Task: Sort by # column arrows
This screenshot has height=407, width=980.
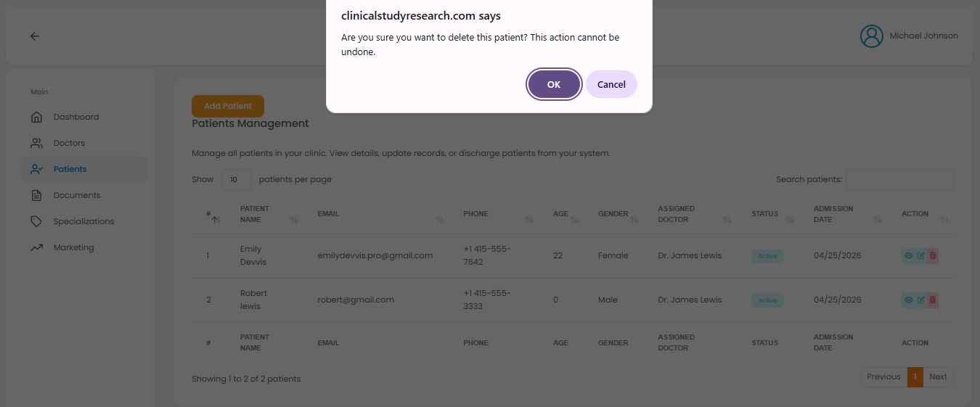Action: 216,219
